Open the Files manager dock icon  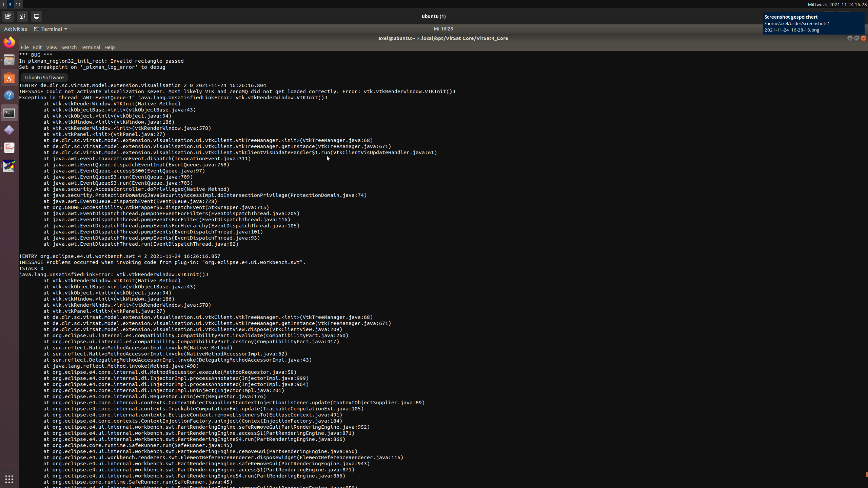pyautogui.click(x=9, y=60)
